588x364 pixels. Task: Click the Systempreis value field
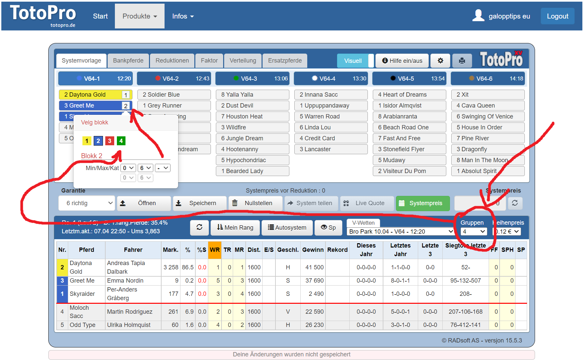480,203
